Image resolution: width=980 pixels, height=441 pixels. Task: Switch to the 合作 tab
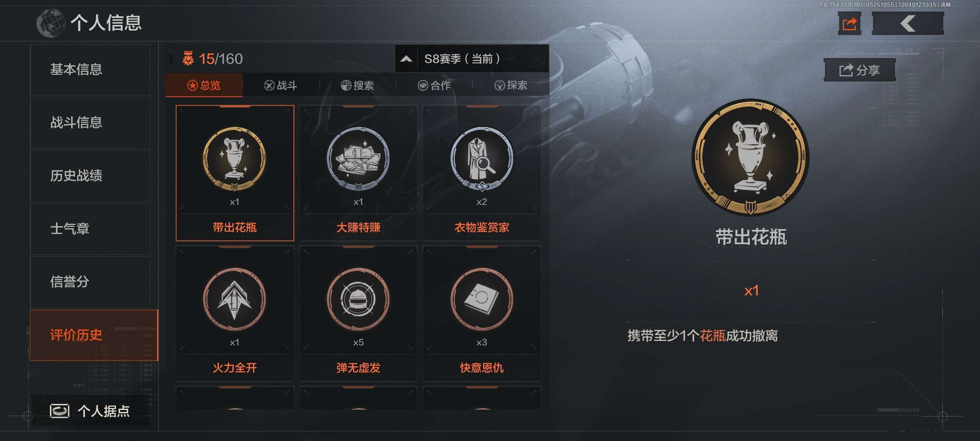(434, 85)
